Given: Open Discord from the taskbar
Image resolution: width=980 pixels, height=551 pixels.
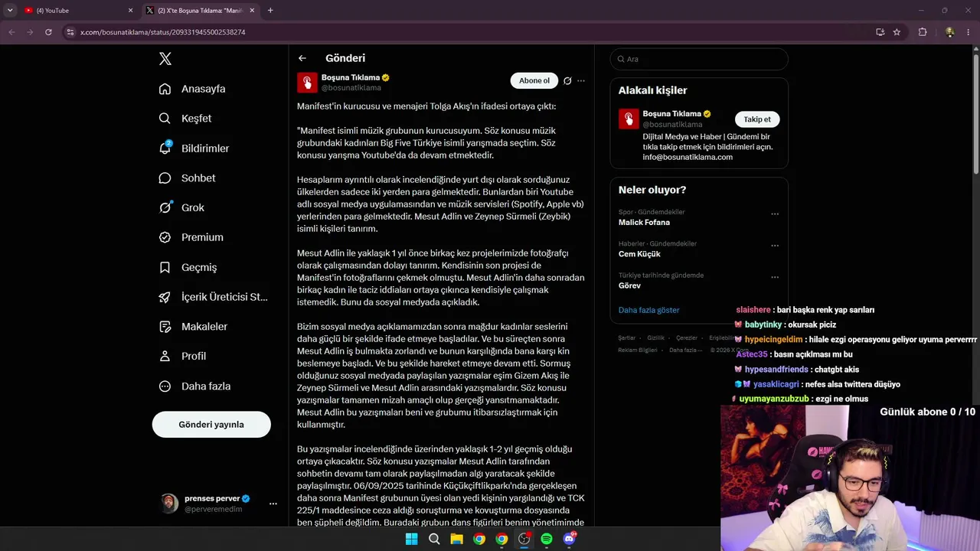Looking at the screenshot, I should click(569, 539).
